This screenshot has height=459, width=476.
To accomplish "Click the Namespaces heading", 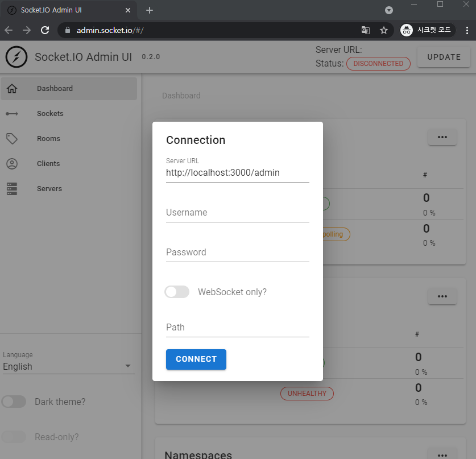I will 198,454.
